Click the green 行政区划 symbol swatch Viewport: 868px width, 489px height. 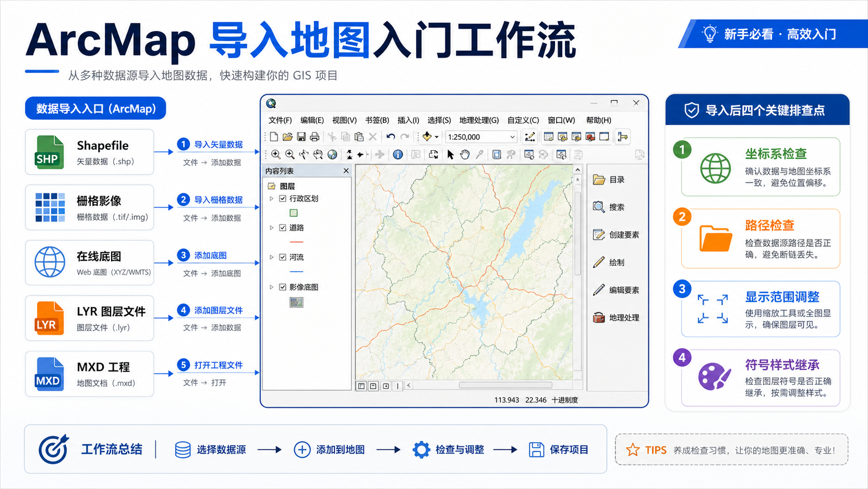293,213
